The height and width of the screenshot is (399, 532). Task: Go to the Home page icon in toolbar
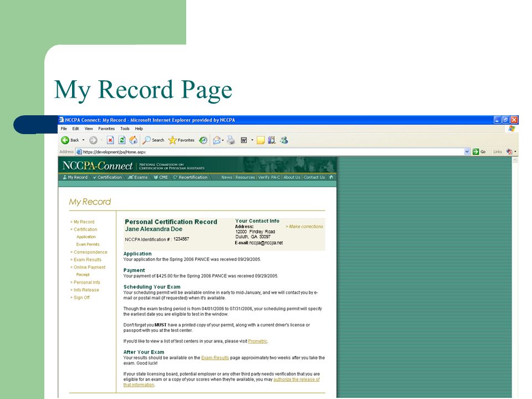134,140
